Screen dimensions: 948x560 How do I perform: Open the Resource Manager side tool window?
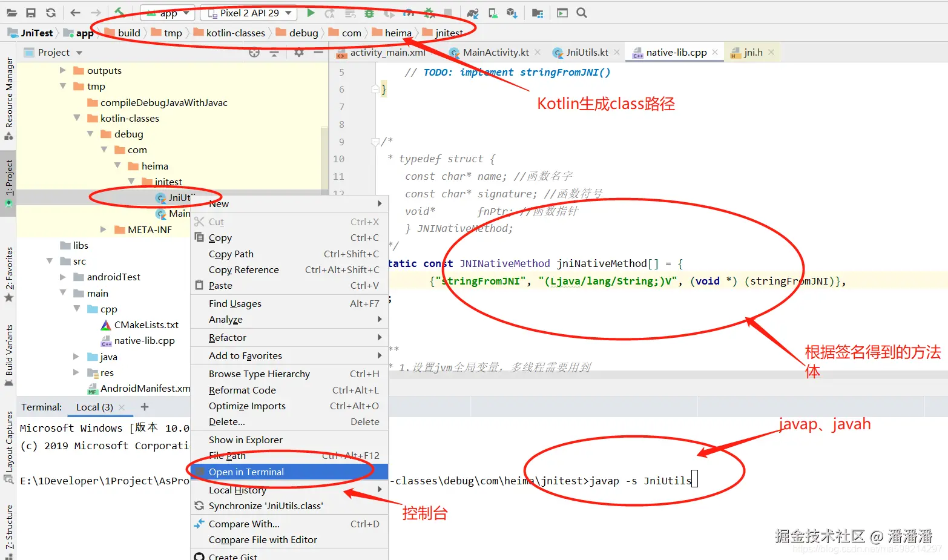click(x=8, y=98)
